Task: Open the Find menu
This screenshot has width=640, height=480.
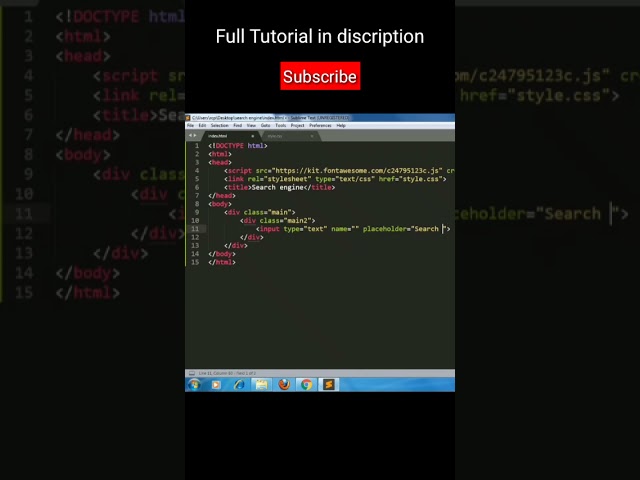Action: point(238,125)
